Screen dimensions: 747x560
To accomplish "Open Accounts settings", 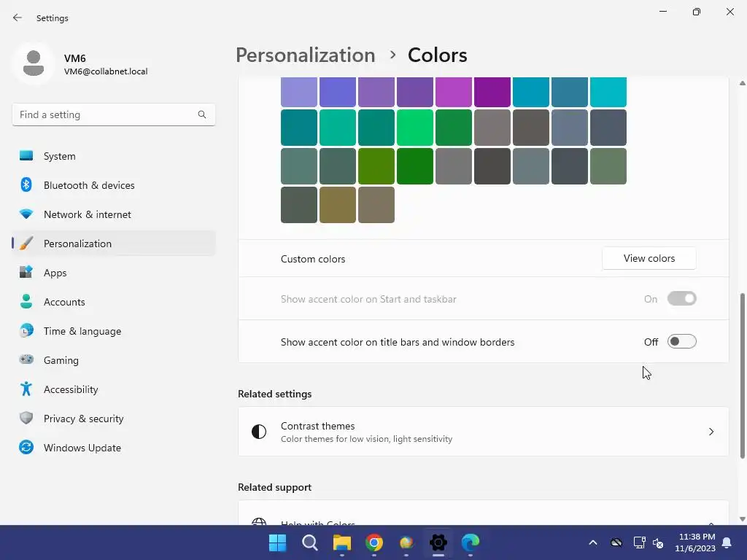I will coord(113,301).
